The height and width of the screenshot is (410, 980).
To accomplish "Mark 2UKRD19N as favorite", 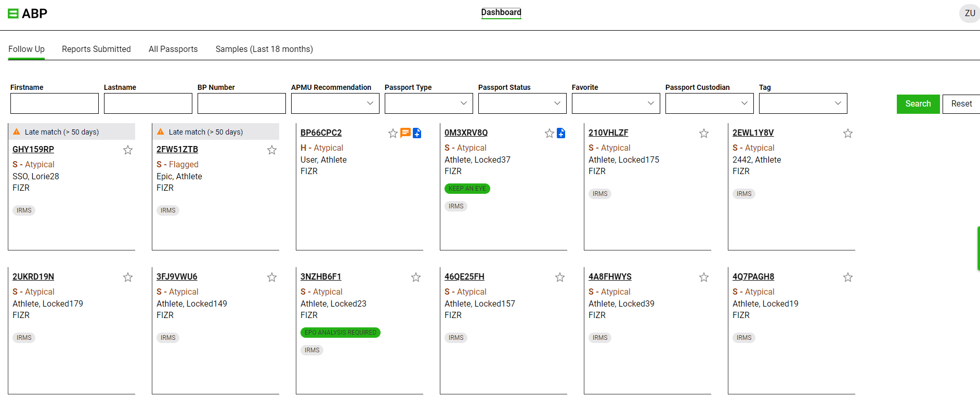I will tap(128, 277).
